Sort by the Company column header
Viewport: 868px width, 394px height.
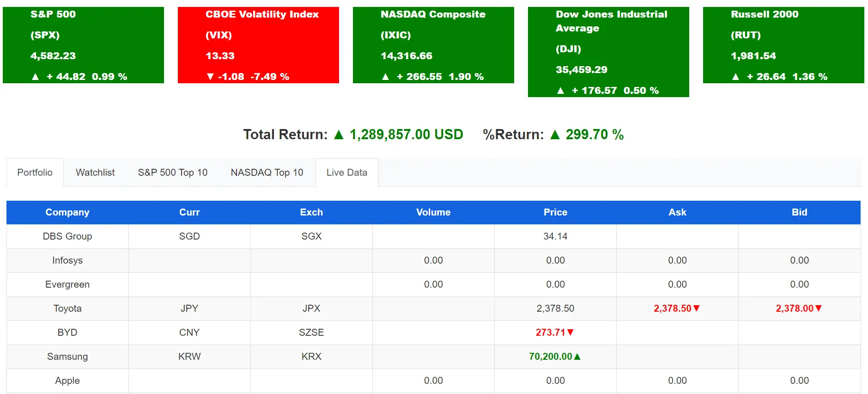click(67, 212)
